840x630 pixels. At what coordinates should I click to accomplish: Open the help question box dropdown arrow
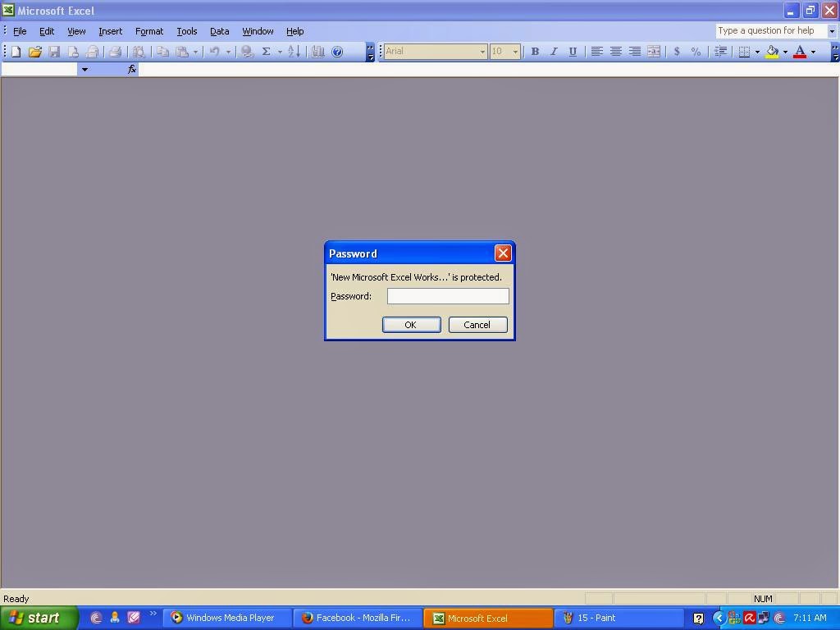point(832,31)
